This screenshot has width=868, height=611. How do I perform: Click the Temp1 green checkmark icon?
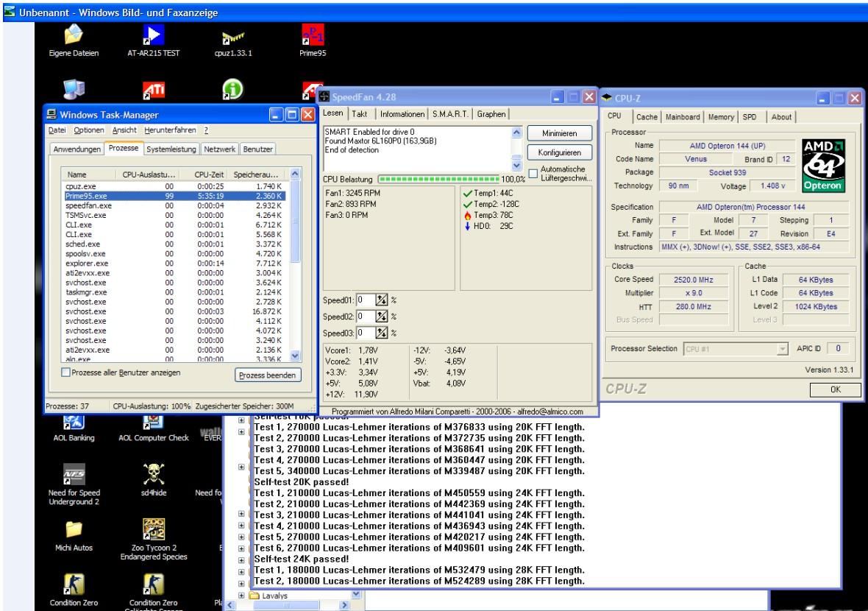pyautogui.click(x=467, y=194)
